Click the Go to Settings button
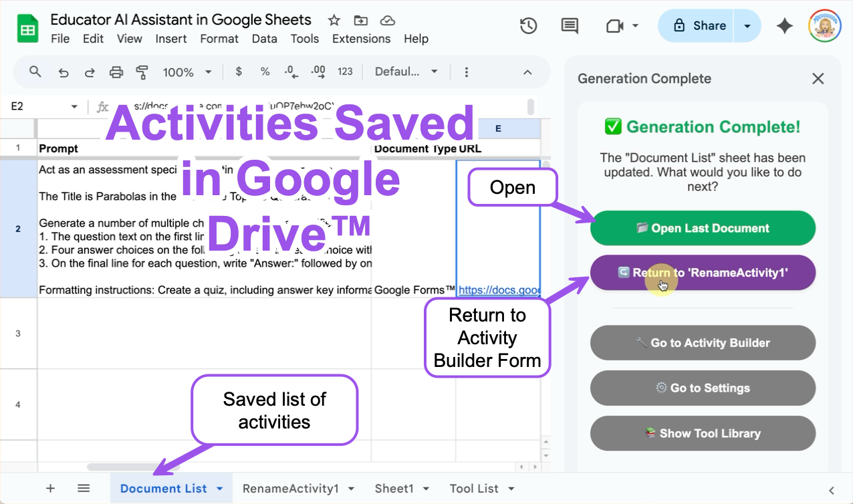The image size is (853, 504). pyautogui.click(x=703, y=388)
